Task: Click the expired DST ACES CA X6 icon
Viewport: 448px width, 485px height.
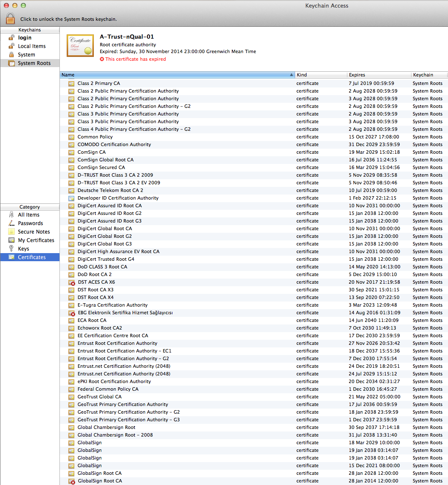Action: [x=71, y=282]
